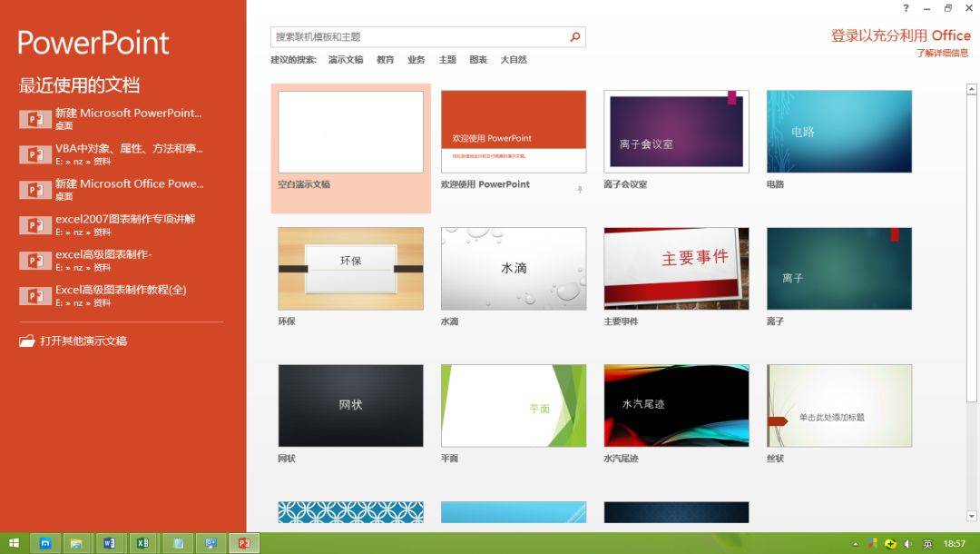Open the Maxthon browser taskbar icon
The width and height of the screenshot is (980, 554).
[x=45, y=543]
